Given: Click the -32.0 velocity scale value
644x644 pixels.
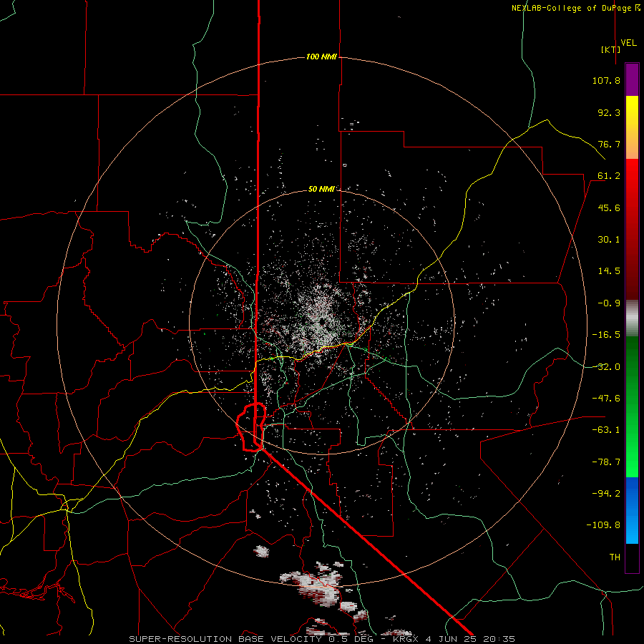Looking at the screenshot, I should [606, 367].
